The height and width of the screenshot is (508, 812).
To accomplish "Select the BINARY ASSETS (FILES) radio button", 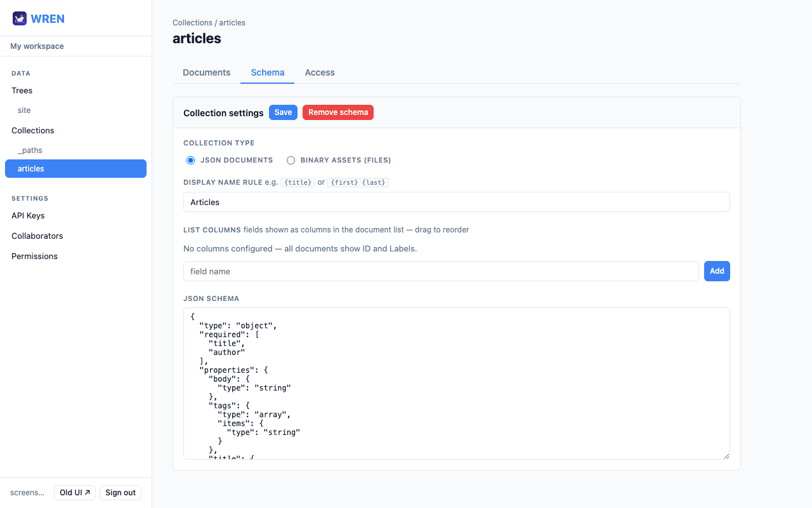I will 291,160.
